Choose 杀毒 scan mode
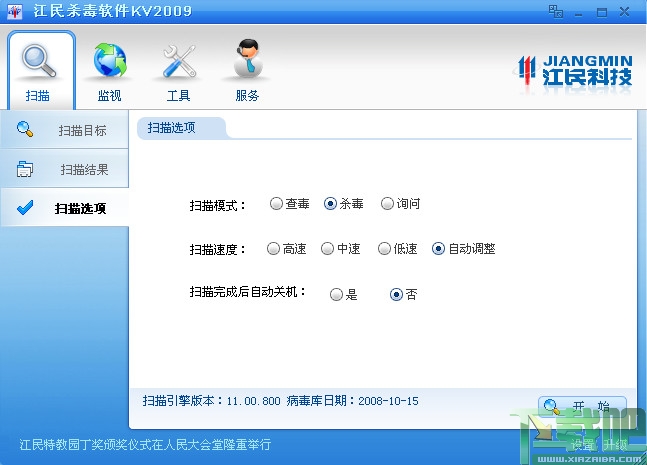Image resolution: width=647 pixels, height=465 pixels. (x=343, y=203)
